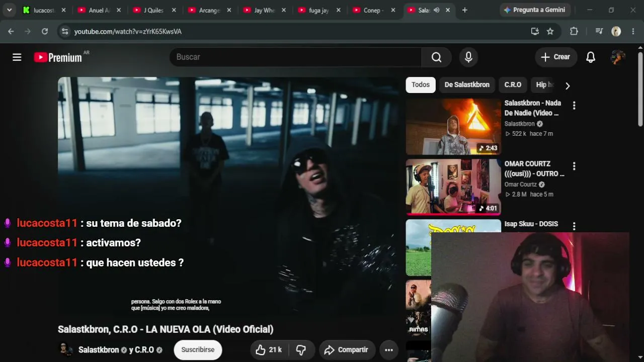Switch to the Conep tab
This screenshot has height=362, width=644.
373,10
